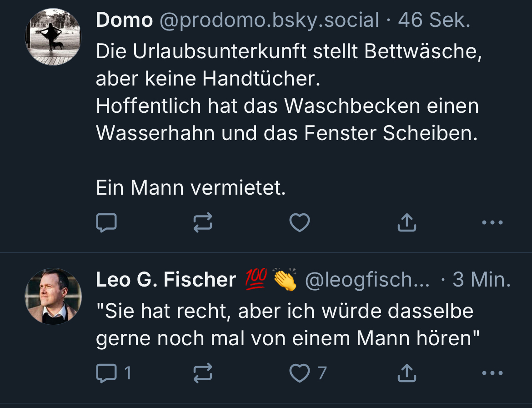
Task: Reply to Leo G. Fischer's post
Action: point(107,373)
